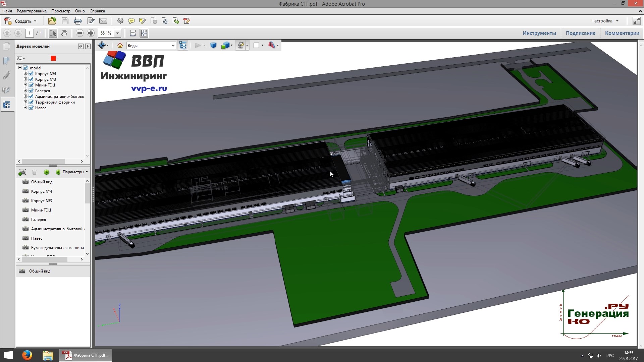Screen dimensions: 644x362
Task: Click the zoom in plus button
Action: point(91,33)
